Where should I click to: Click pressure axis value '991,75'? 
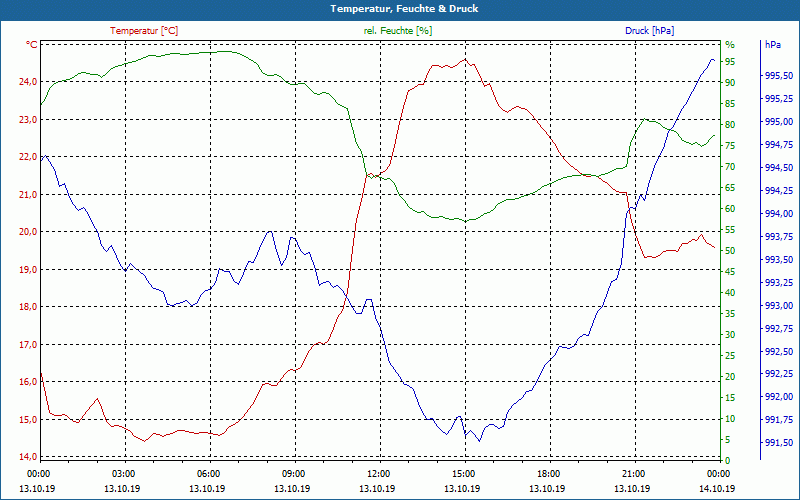coord(779,420)
